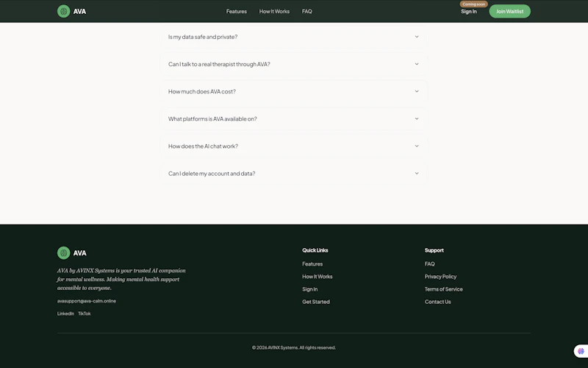588x368 pixels.
Task: Open How It Works under Quick Links
Action: 318,277
